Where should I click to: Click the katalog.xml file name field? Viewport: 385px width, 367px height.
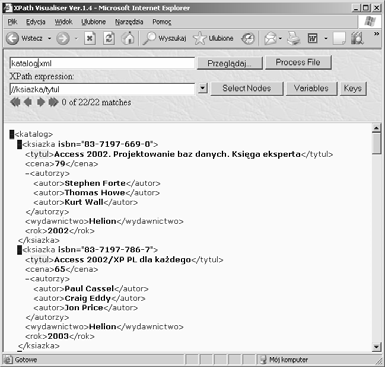102,63
